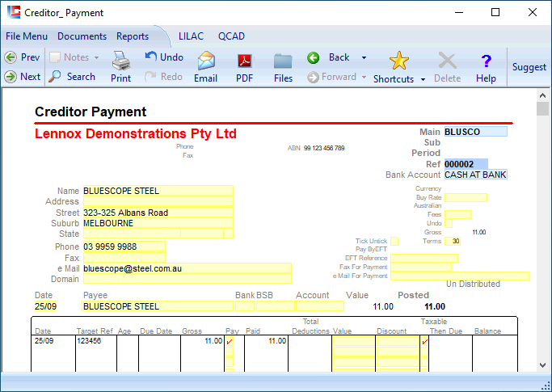The image size is (552, 392).
Task: Go to the next record with Next
Action: click(22, 77)
